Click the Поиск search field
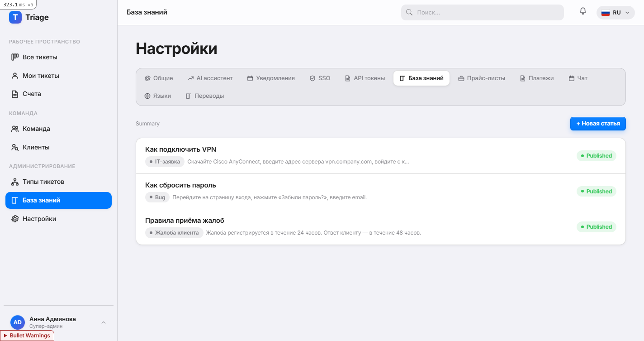Viewport: 644px width, 341px height. [x=483, y=12]
